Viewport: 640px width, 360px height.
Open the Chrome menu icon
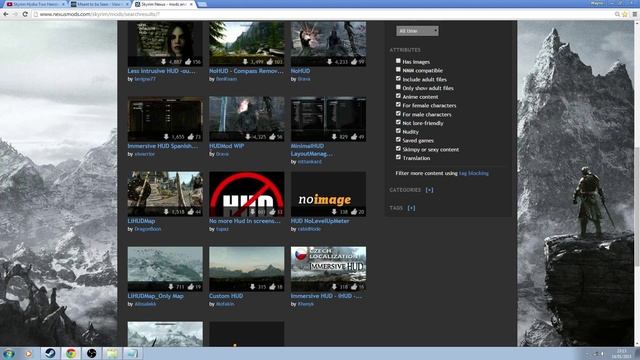[x=635, y=14]
